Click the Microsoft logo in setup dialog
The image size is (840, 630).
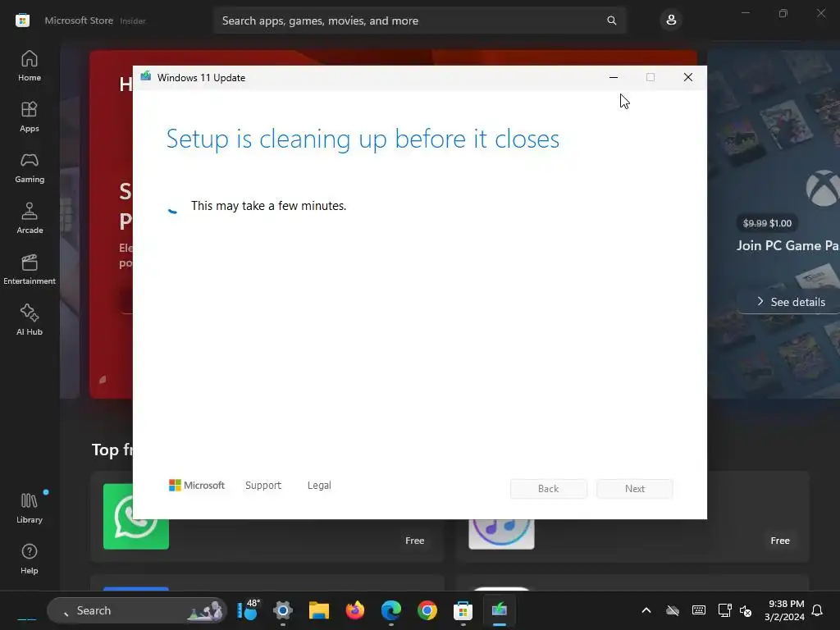coord(197,486)
